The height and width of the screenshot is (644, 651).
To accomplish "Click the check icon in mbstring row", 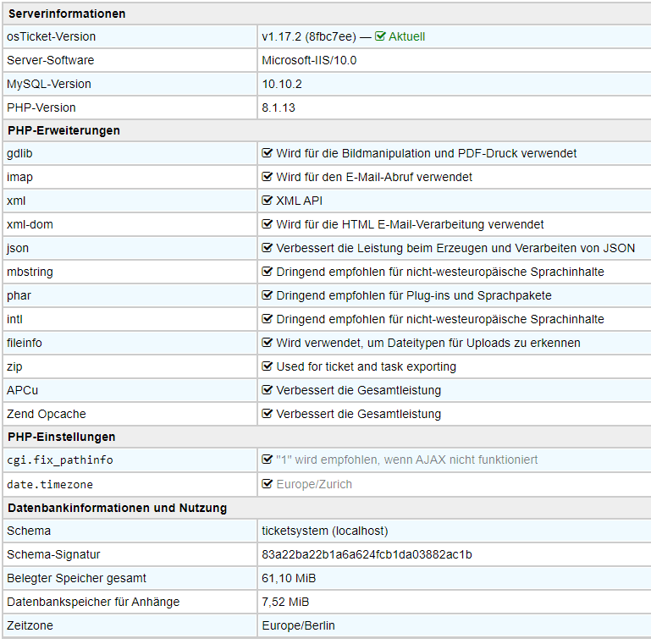I will [268, 272].
